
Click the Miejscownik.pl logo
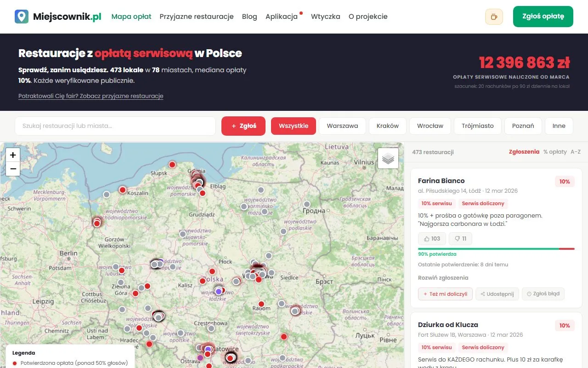pos(58,17)
